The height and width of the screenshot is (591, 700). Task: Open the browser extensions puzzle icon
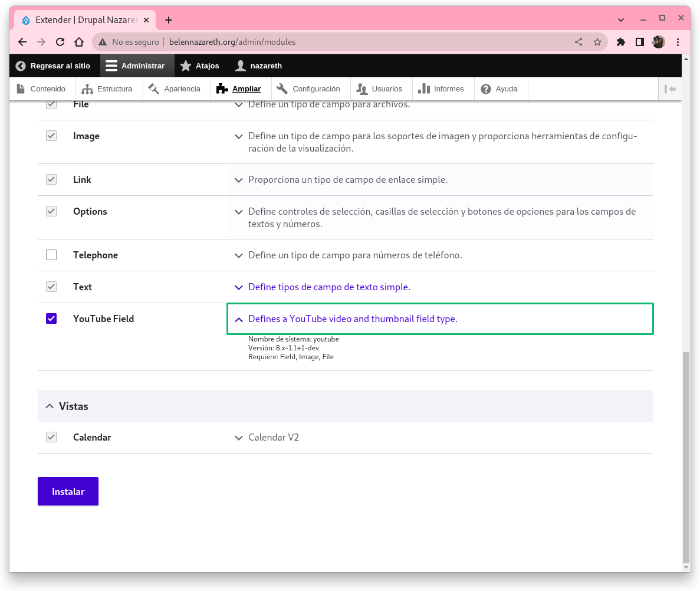tap(620, 42)
